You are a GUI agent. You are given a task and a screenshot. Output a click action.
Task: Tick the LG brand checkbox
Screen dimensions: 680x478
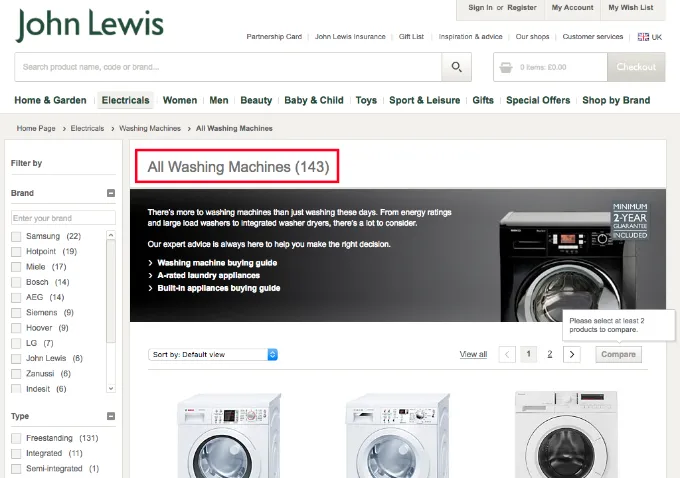click(16, 344)
